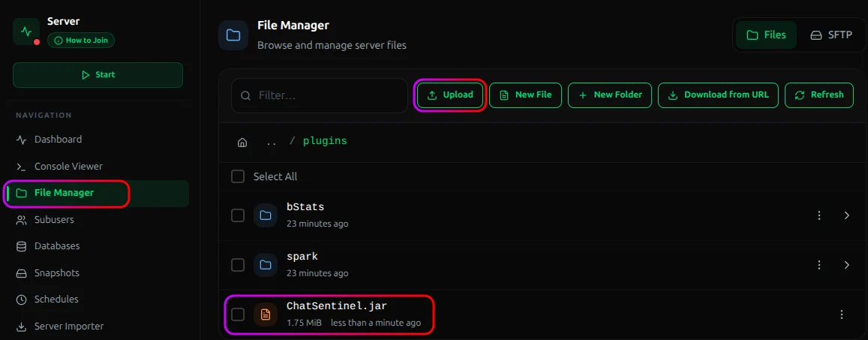The height and width of the screenshot is (340, 868).
Task: Open the Subusers page
Action: pos(54,220)
